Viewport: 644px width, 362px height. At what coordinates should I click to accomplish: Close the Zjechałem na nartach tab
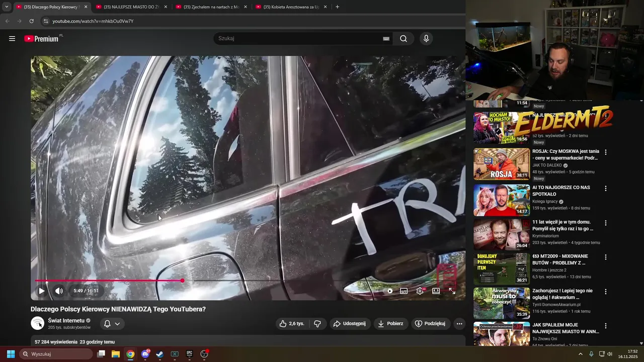(245, 7)
